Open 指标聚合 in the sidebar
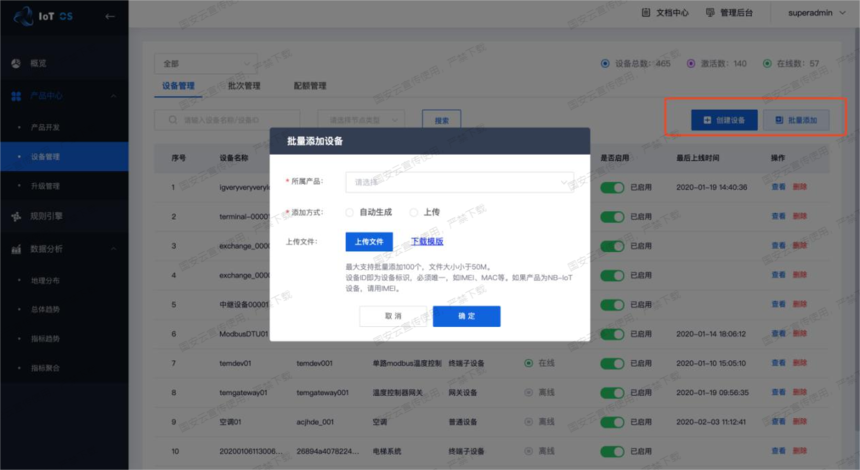Viewport: 860px width, 470px height. click(45, 368)
